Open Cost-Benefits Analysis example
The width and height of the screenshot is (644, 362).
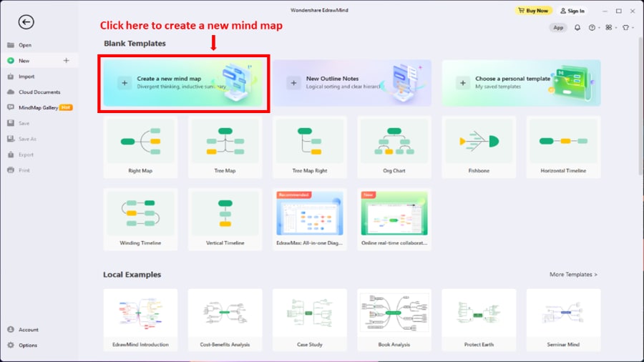click(225, 320)
